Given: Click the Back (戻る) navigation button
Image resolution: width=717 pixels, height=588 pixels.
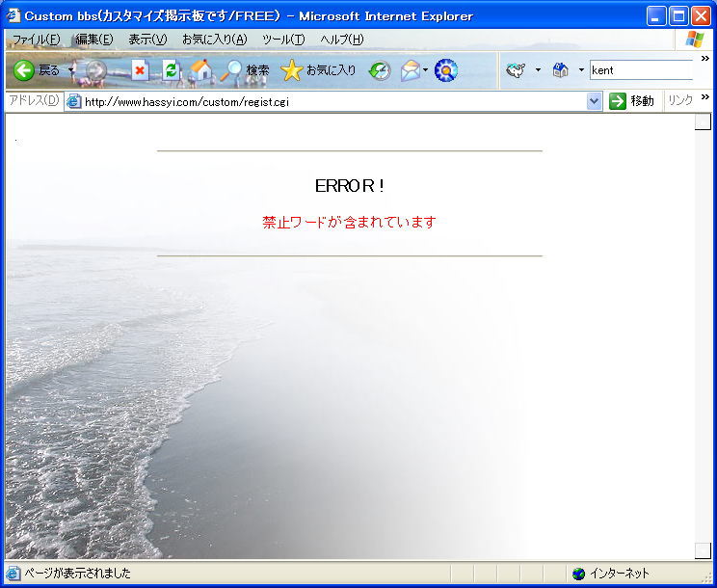Looking at the screenshot, I should 37,70.
